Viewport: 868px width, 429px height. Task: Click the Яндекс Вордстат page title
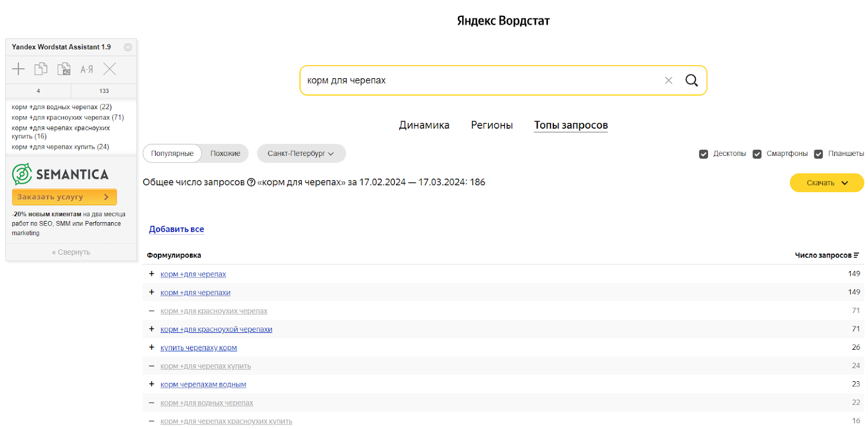tap(503, 21)
